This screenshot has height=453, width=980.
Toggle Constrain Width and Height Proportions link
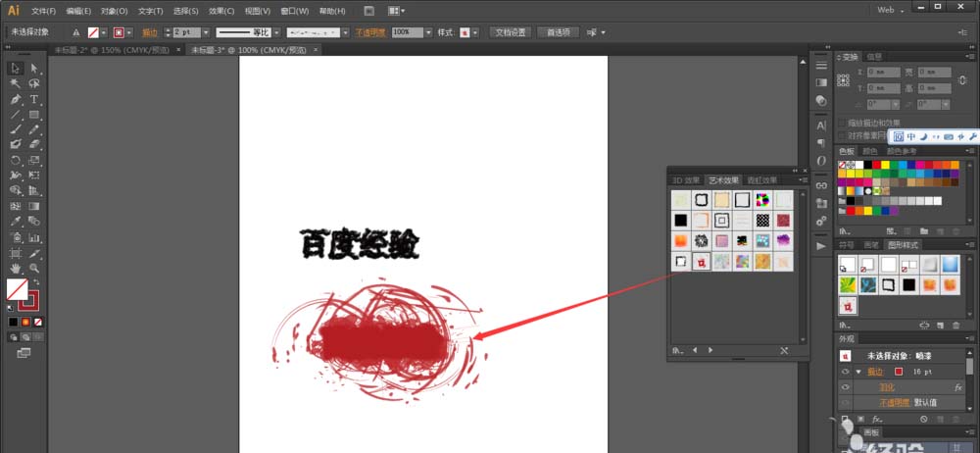[962, 80]
